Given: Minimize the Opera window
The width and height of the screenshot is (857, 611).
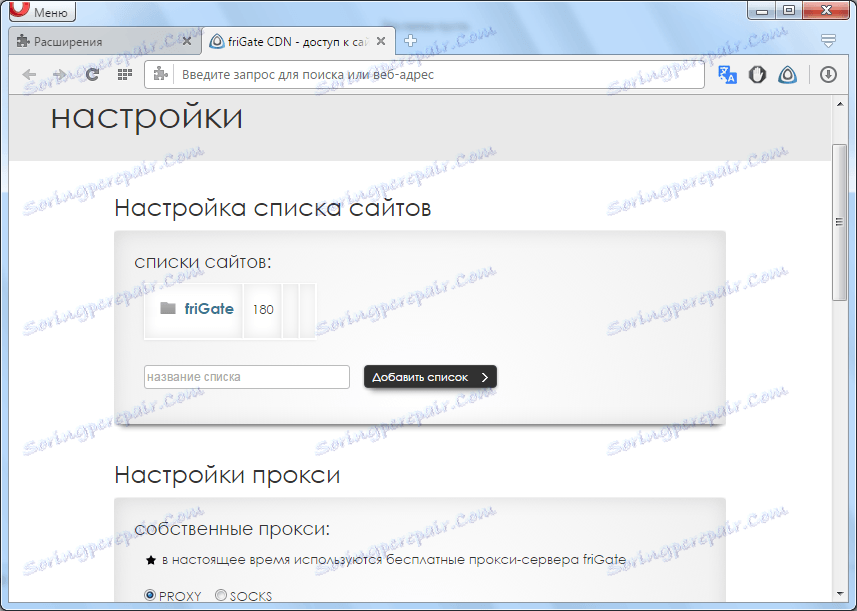Looking at the screenshot, I should tap(762, 10).
